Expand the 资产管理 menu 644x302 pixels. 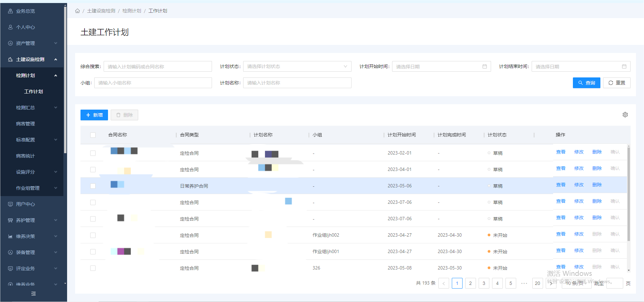click(56, 43)
